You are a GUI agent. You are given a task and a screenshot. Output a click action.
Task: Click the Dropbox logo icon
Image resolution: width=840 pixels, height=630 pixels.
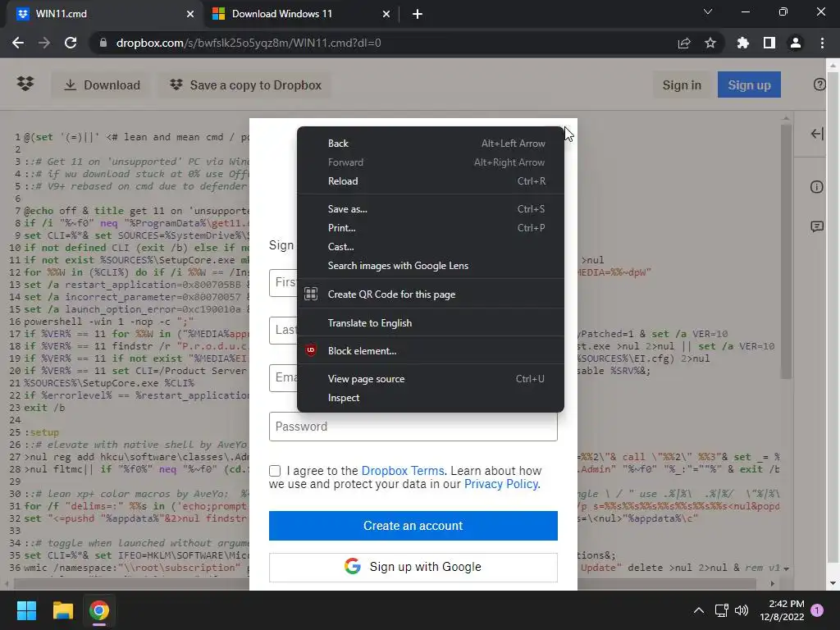click(x=25, y=84)
